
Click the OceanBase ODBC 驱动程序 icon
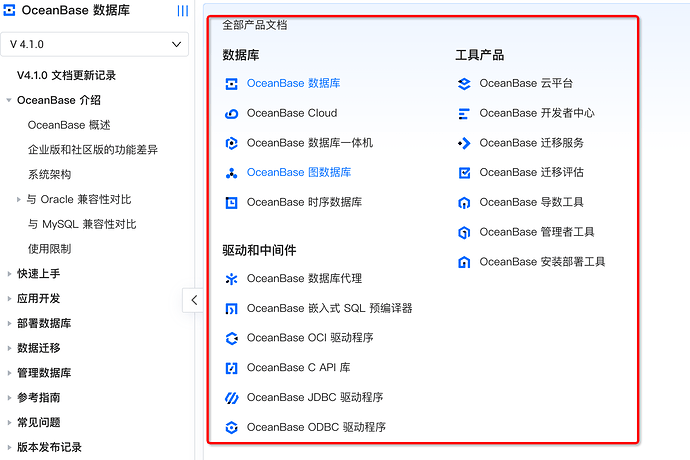point(231,427)
